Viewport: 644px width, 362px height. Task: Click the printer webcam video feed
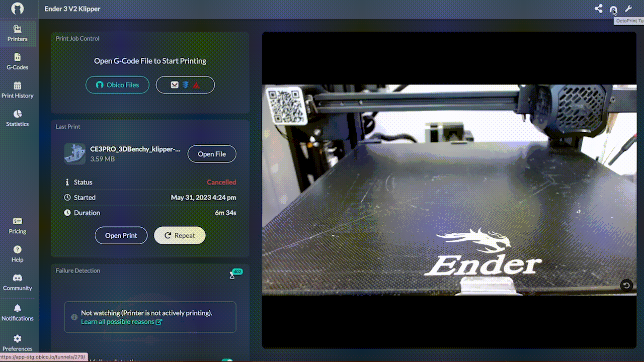point(449,190)
